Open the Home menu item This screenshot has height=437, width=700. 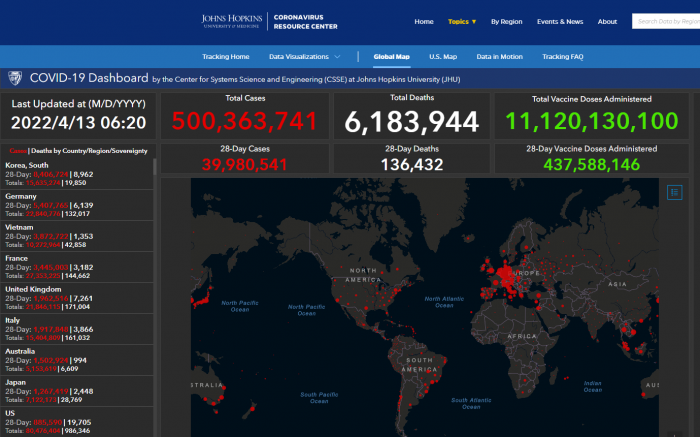[x=424, y=21]
